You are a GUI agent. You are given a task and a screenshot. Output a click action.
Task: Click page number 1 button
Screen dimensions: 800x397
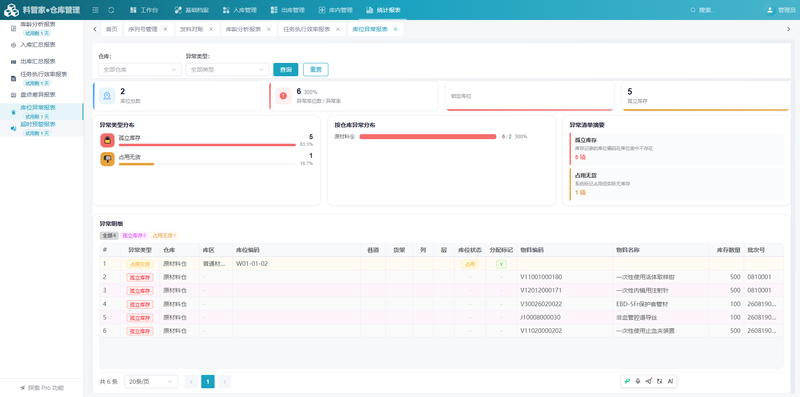point(208,382)
